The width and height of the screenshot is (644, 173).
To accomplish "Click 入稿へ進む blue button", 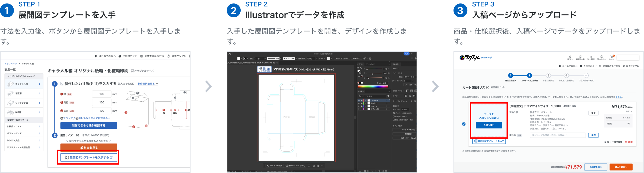I will coord(489,125).
